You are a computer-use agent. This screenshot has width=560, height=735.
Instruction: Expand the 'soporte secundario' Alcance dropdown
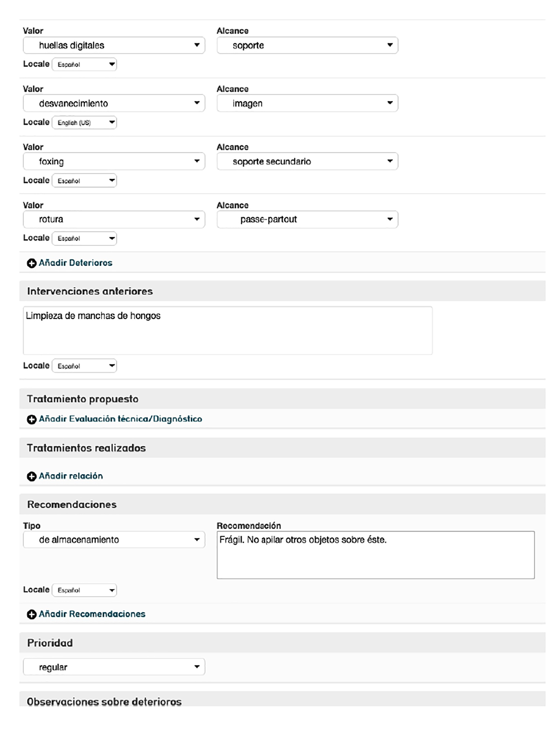[307, 161]
